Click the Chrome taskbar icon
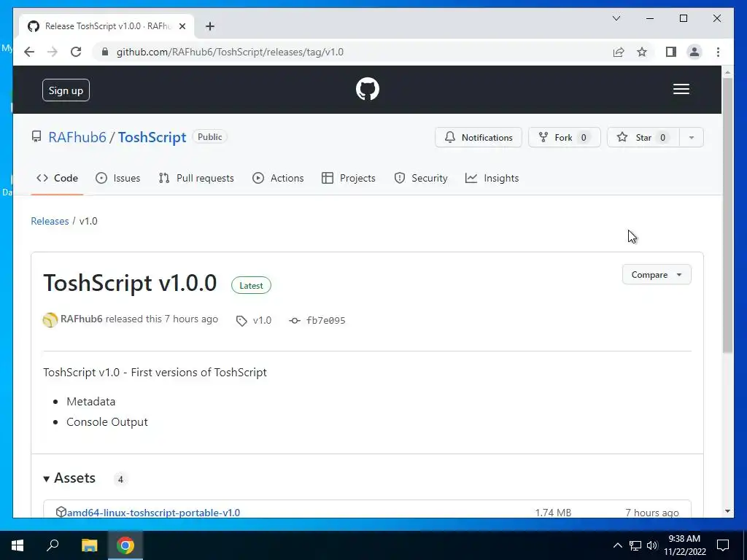This screenshot has width=747, height=560. (x=125, y=545)
